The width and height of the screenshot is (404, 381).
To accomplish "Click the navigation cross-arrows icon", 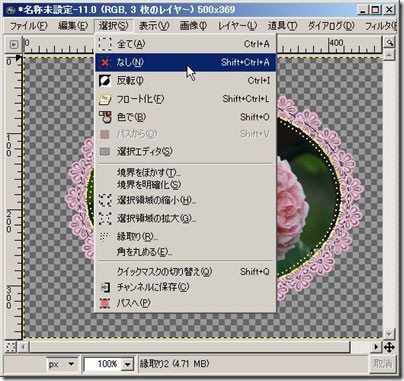I will click(x=389, y=347).
